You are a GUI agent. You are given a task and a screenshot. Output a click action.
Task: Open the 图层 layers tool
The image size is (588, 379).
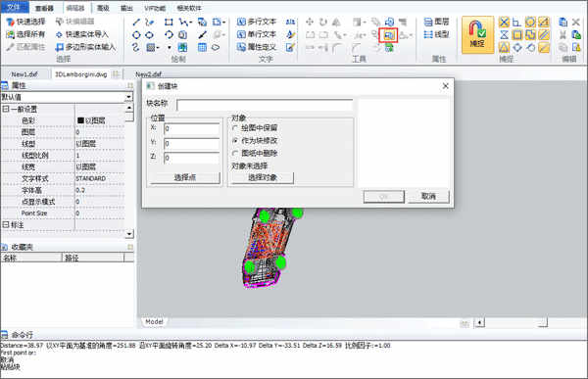pos(436,22)
